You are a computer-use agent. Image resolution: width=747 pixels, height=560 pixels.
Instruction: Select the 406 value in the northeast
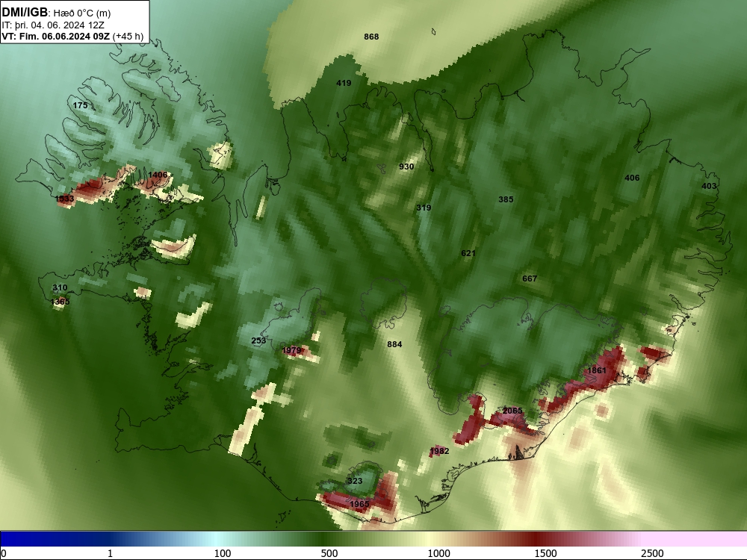pyautogui.click(x=632, y=178)
